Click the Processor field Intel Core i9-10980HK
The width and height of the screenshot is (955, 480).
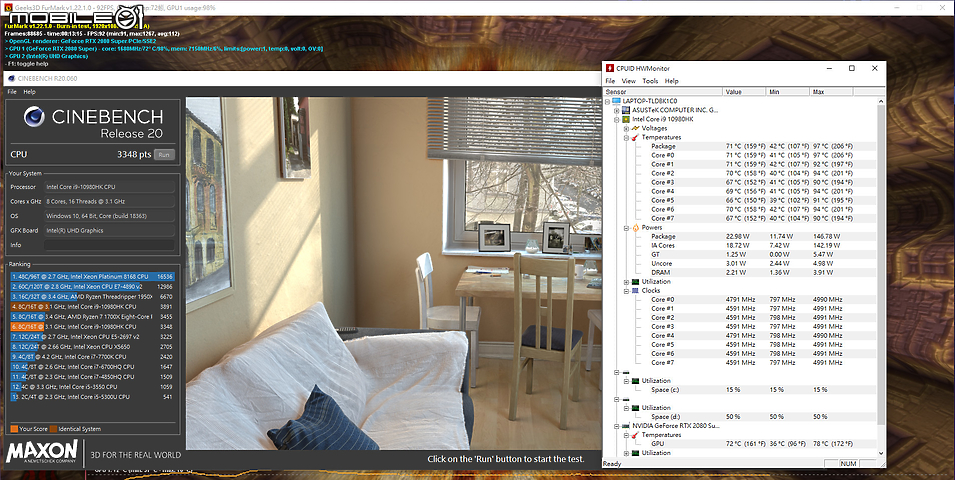[109, 187]
